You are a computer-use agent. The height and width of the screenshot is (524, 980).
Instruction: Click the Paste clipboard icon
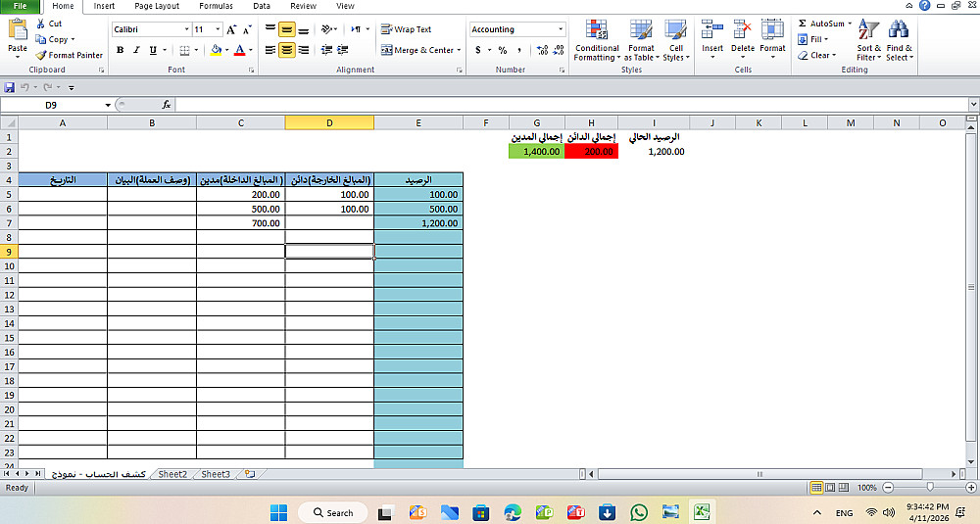coord(18,30)
